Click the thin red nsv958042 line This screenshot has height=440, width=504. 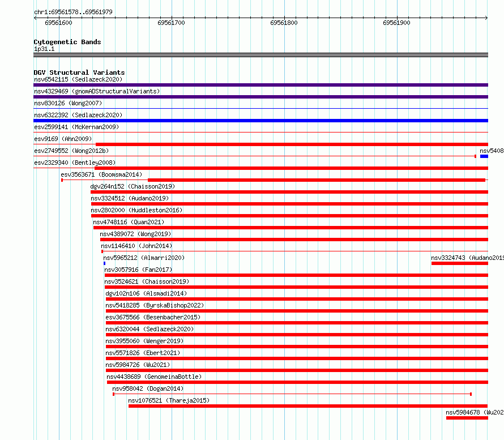pyautogui.click(x=292, y=394)
